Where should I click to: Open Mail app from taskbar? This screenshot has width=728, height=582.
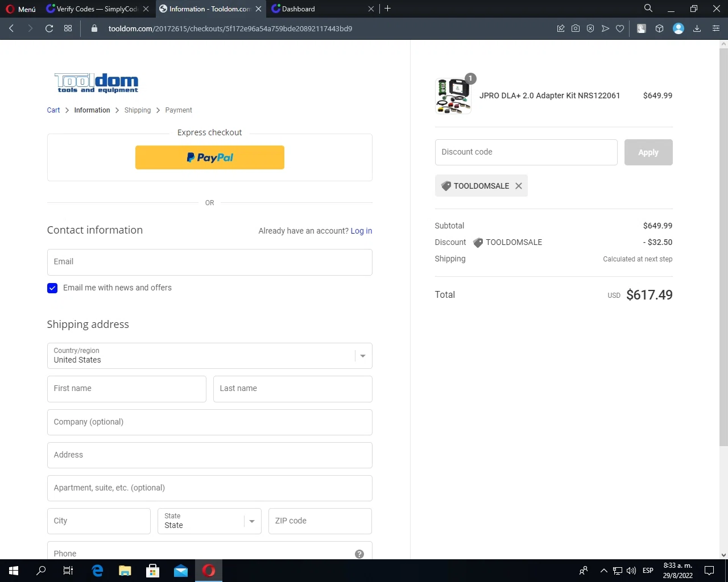point(181,571)
